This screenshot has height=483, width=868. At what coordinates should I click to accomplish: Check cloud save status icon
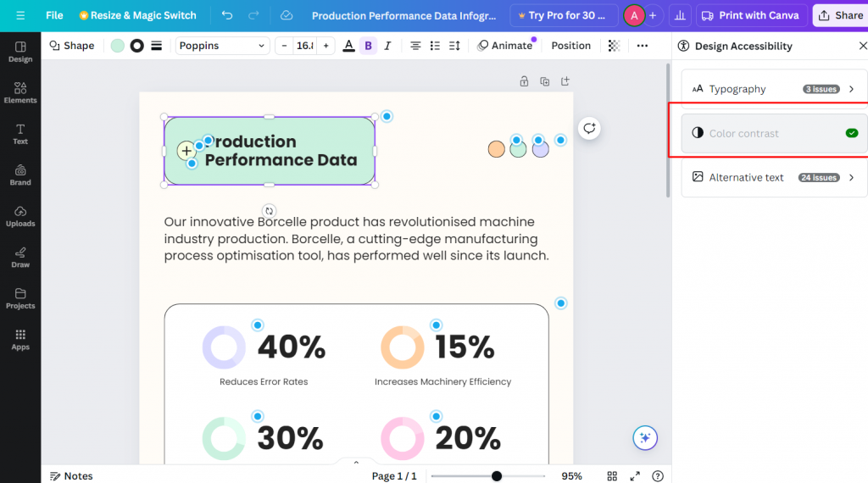tap(287, 15)
